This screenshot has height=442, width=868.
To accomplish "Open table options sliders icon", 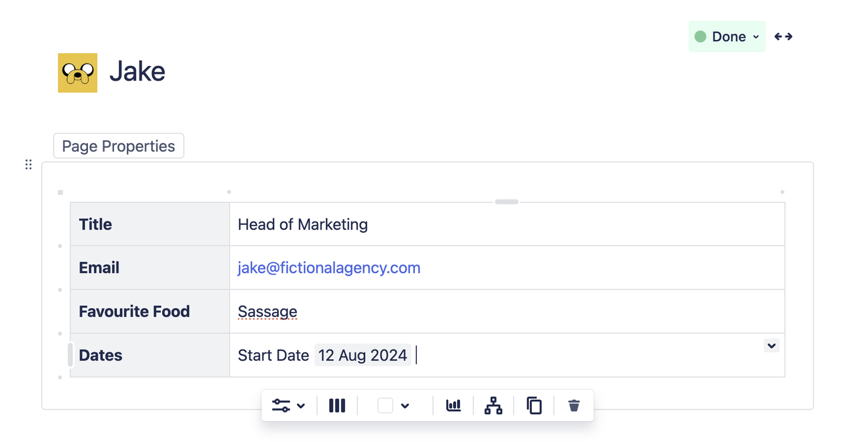I will [281, 406].
